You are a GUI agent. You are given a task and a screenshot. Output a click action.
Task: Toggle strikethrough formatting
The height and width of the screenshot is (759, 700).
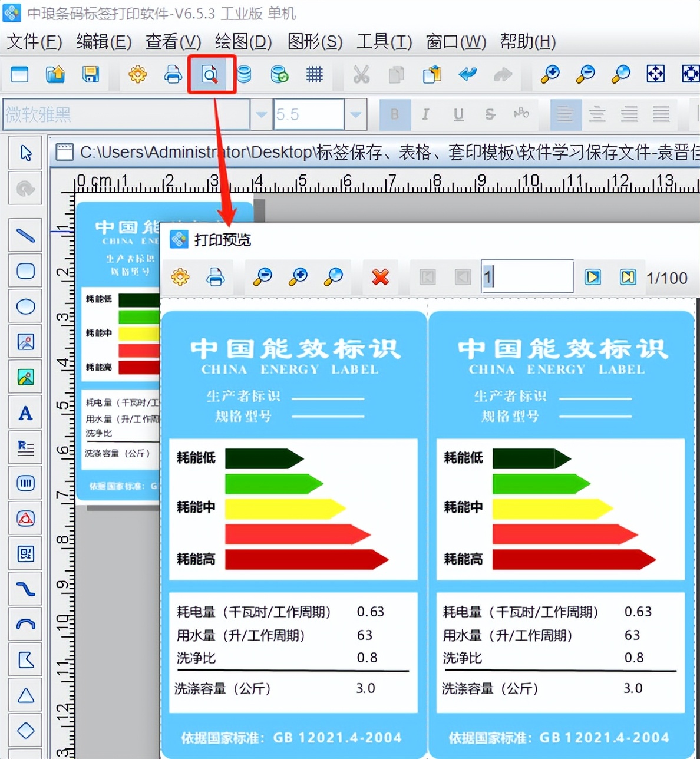tap(490, 114)
